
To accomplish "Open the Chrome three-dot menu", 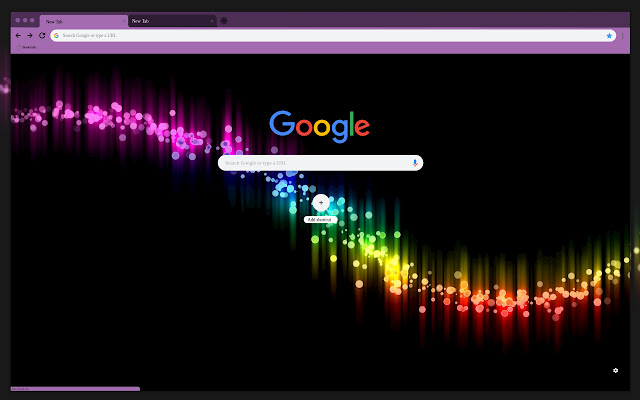I will 622,36.
